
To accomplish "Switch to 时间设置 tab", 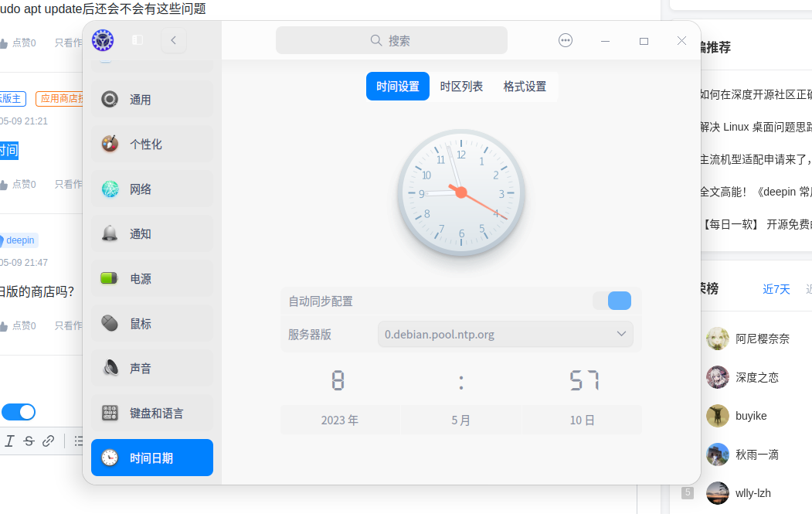I will (398, 86).
